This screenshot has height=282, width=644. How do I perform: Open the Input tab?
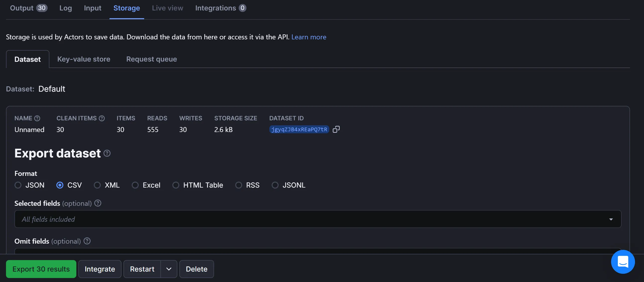click(x=93, y=8)
